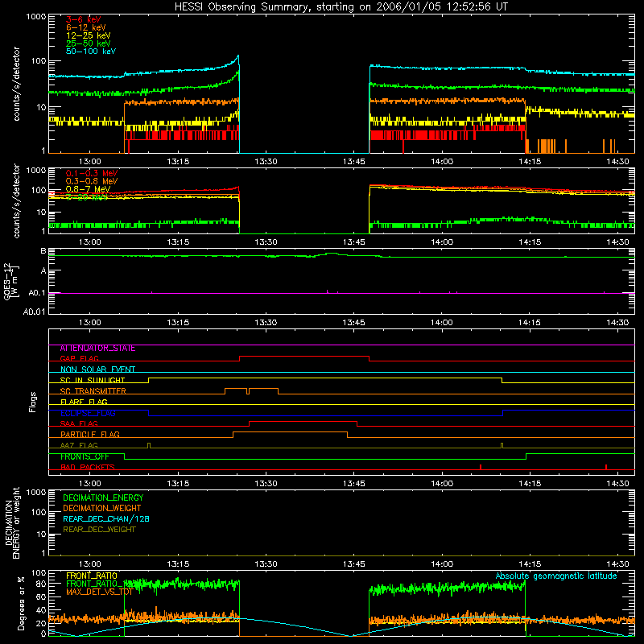Screen dimensions: 644x644
Task: Click the ECLIPSE_FLAG label
Action: 88,413
